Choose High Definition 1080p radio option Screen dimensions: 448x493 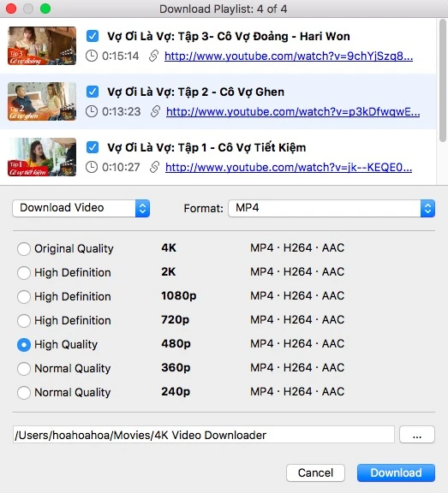coord(24,296)
